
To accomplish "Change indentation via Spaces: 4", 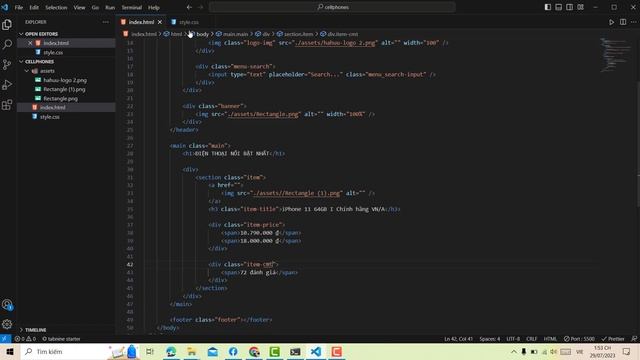I will [x=490, y=339].
